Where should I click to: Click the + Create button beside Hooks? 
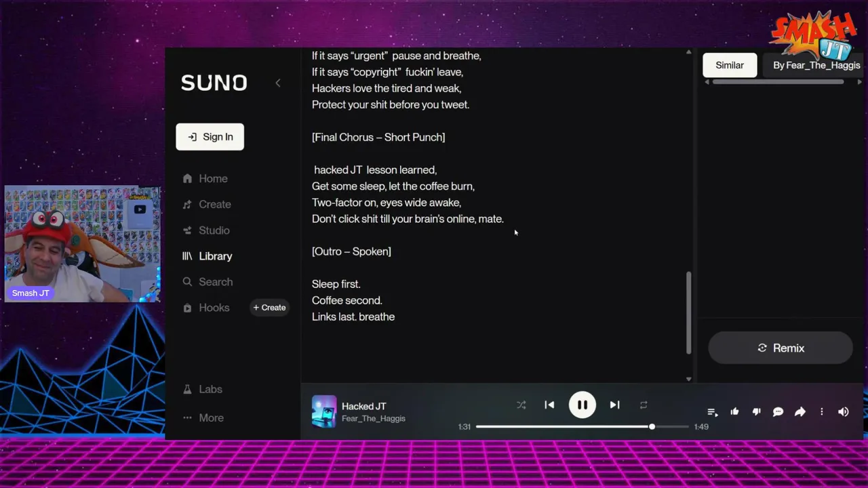(x=269, y=308)
